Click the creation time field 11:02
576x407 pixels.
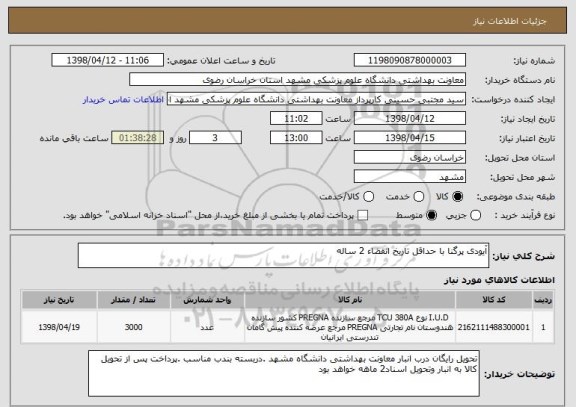296,118
